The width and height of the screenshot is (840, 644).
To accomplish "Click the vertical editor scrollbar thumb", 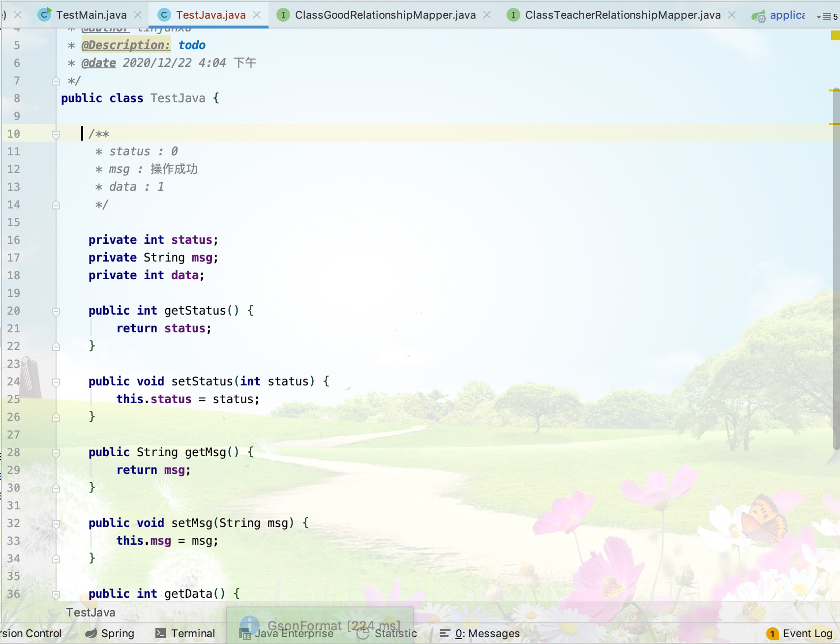I will (836, 269).
